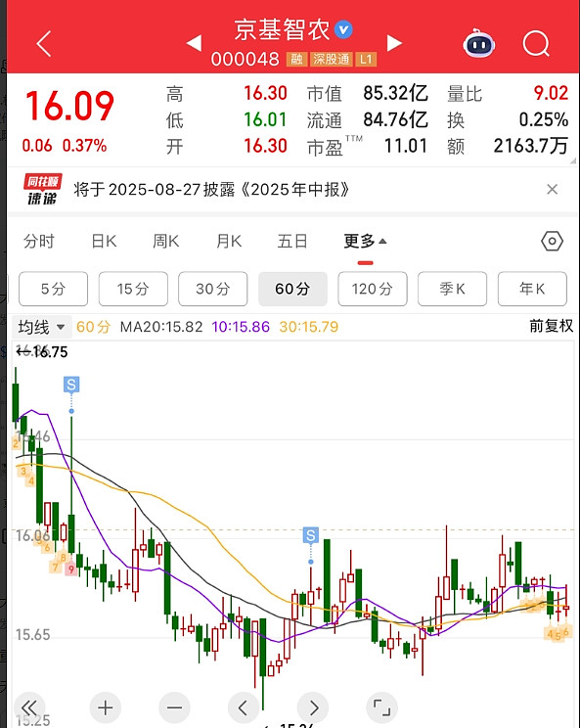Switch to the 分时 tab
This screenshot has height=728, width=580.
39,242
